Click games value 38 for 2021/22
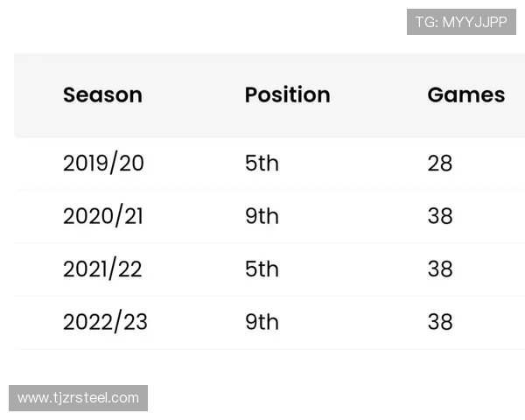This screenshot has height=420, width=525. pos(440,269)
